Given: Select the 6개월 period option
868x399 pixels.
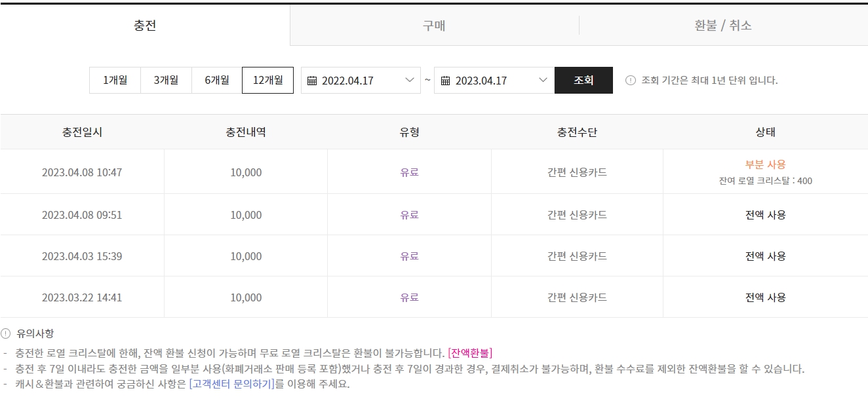Looking at the screenshot, I should [217, 80].
